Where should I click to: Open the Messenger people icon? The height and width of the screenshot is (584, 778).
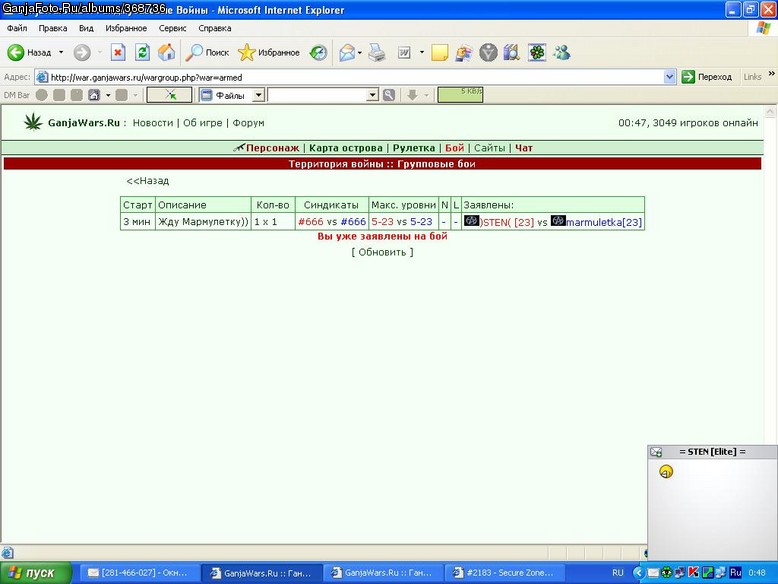click(562, 52)
